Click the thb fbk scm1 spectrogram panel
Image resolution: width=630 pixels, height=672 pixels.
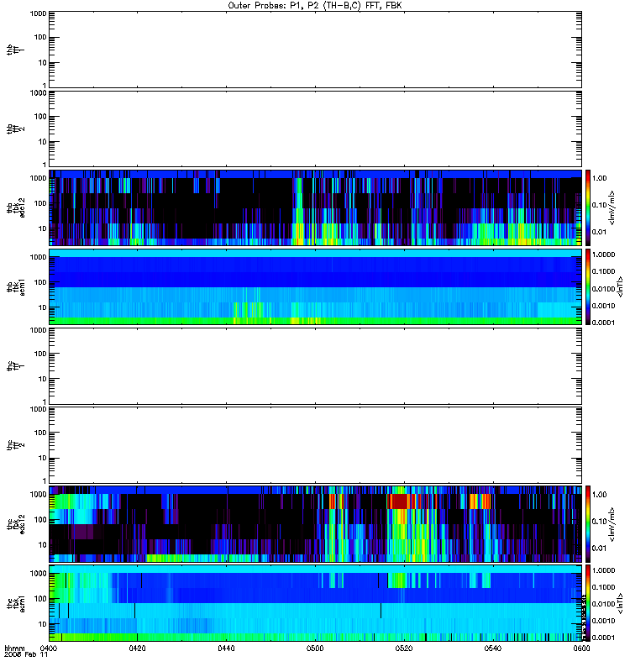coord(315,286)
